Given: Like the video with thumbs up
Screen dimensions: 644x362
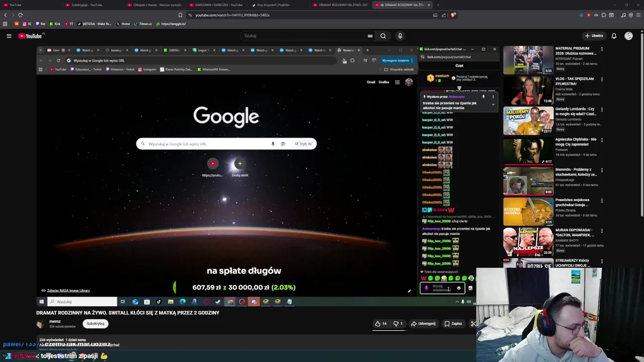Looking at the screenshot, I should pyautogui.click(x=381, y=324).
